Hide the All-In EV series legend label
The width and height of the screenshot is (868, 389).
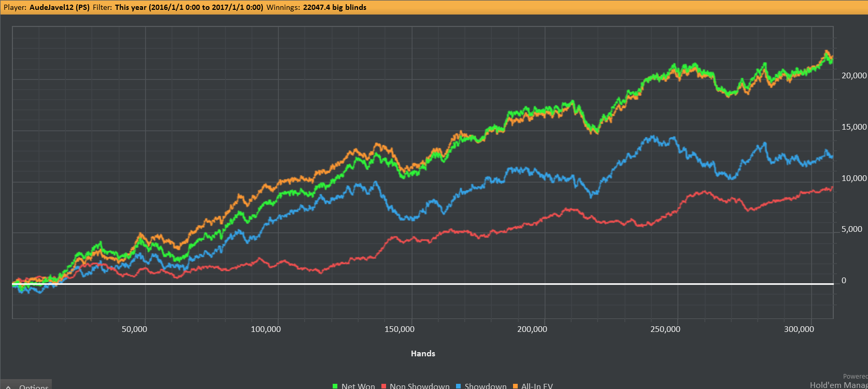(537, 386)
